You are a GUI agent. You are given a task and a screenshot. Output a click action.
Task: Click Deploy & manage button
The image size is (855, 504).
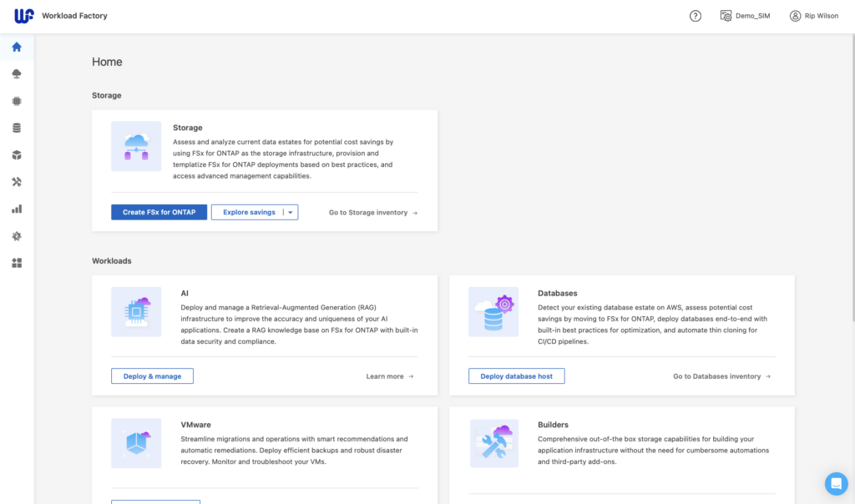click(152, 376)
